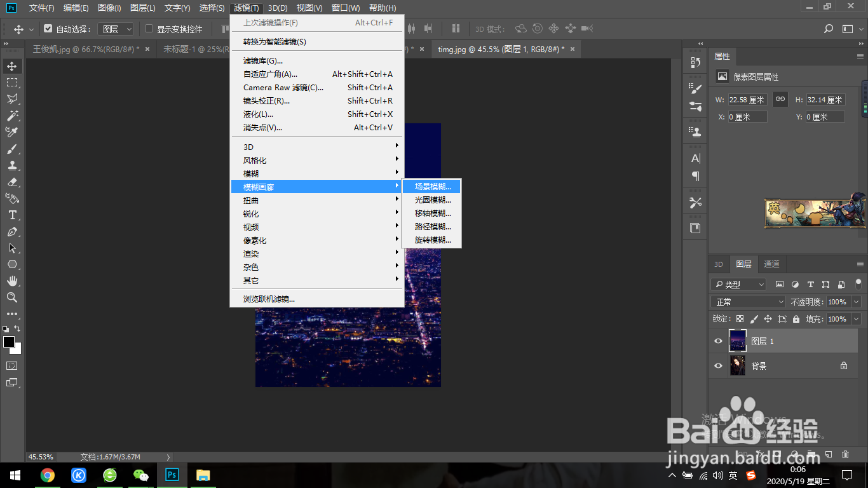Toggle the 自动选择 checkbox

[x=48, y=29]
